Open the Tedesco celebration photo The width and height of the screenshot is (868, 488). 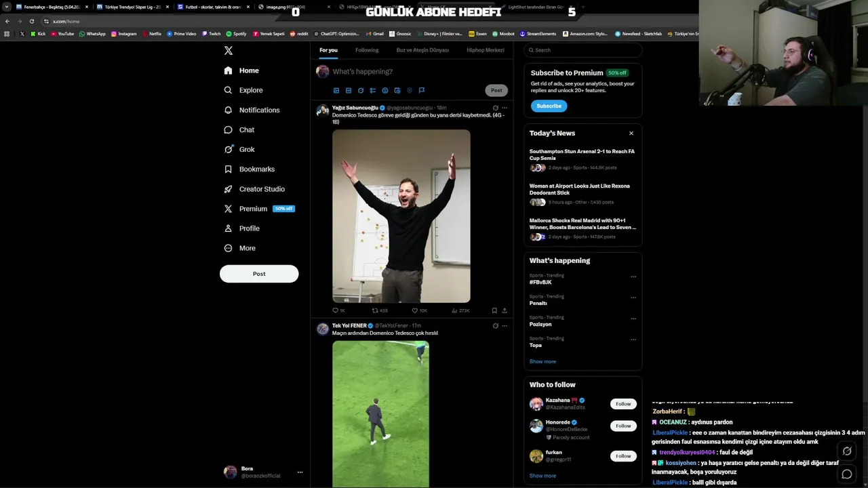click(401, 216)
